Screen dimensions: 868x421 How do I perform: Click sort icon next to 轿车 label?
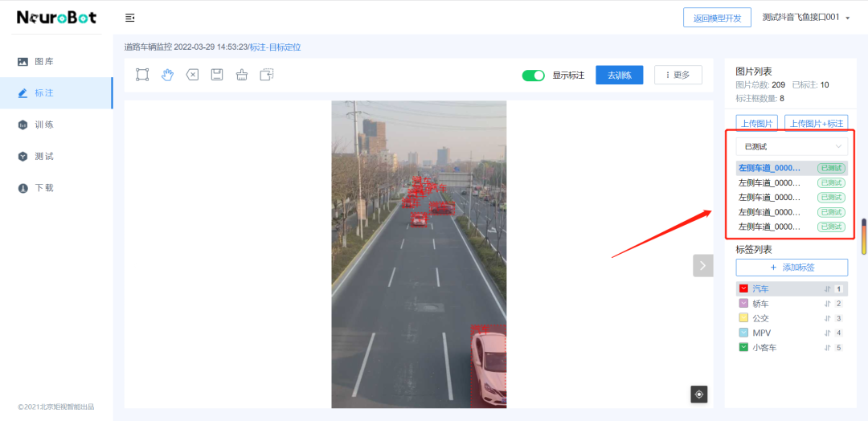[828, 304]
